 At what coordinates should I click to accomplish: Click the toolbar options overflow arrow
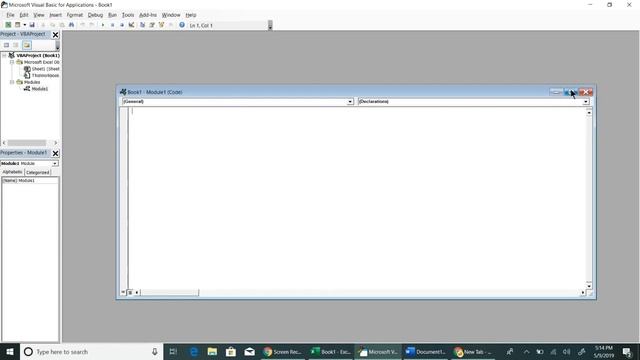pos(270,25)
